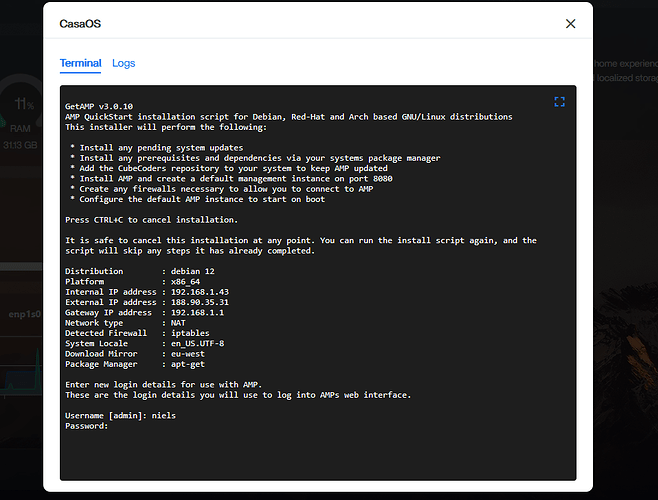Click the Password prompt line
The height and width of the screenshot is (500, 658).
(x=87, y=426)
